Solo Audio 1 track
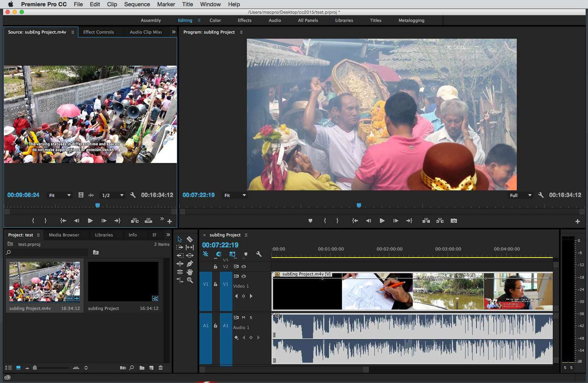 pyautogui.click(x=251, y=318)
